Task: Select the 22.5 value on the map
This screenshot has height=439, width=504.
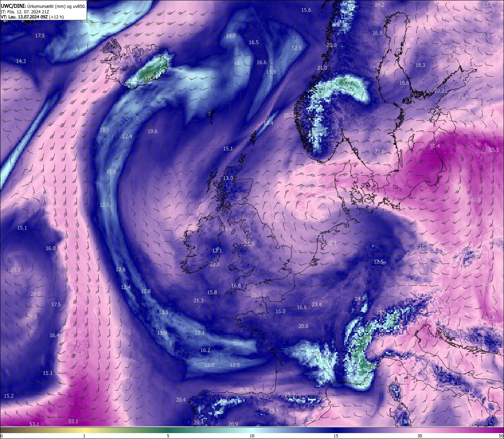Action: click(485, 35)
